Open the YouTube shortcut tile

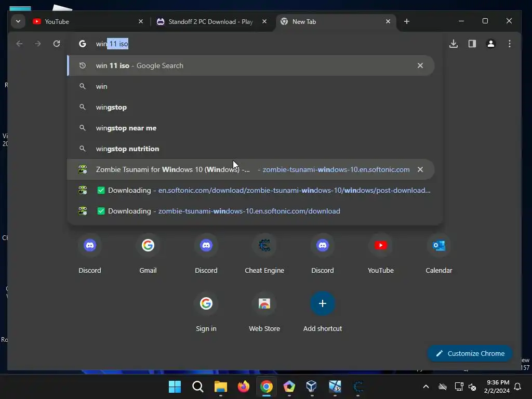381,254
